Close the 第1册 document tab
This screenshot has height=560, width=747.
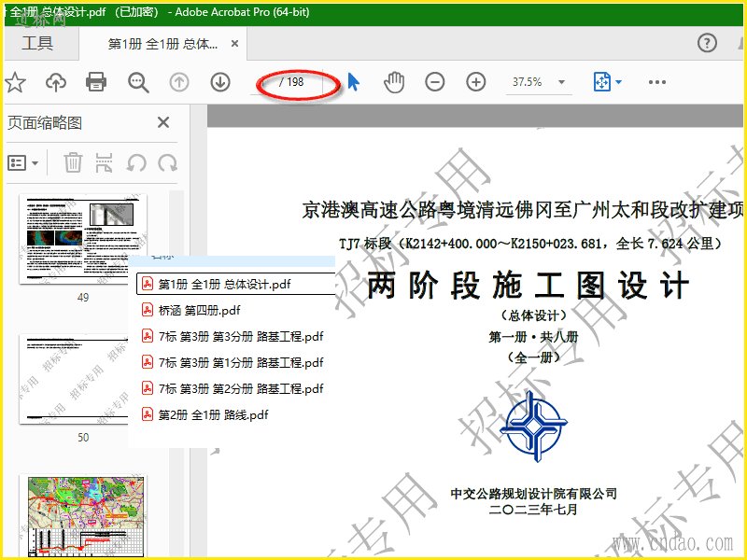click(234, 44)
